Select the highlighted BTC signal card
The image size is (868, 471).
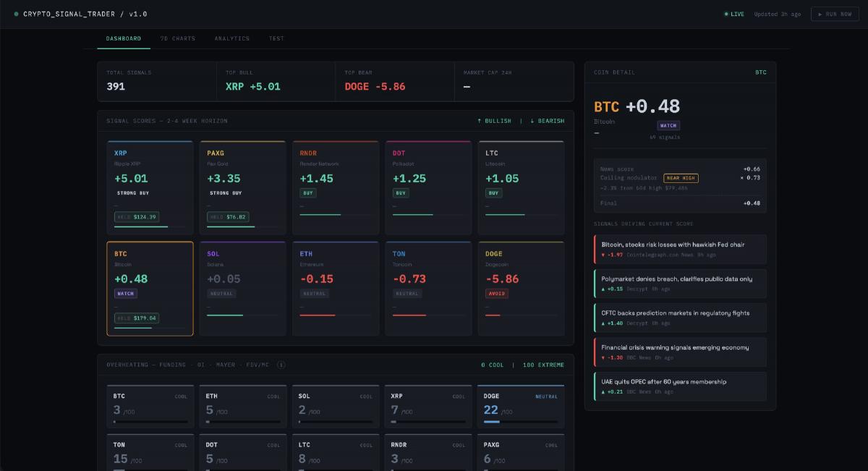[x=150, y=289]
